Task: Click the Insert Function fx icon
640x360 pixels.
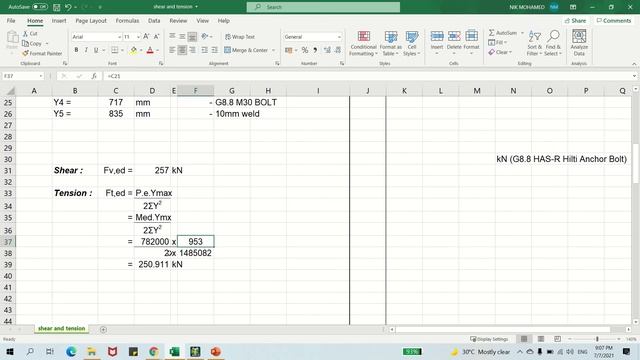Action: pyautogui.click(x=93, y=76)
